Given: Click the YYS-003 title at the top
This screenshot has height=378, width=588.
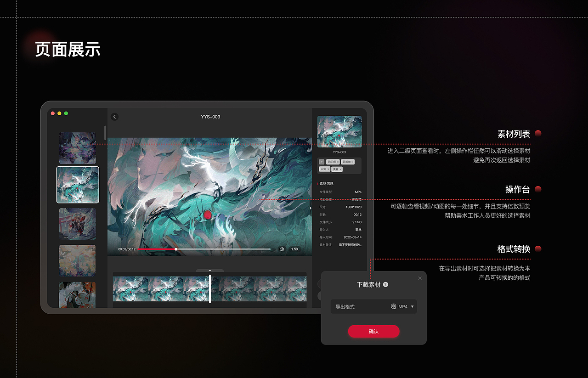Looking at the screenshot, I should pos(210,117).
